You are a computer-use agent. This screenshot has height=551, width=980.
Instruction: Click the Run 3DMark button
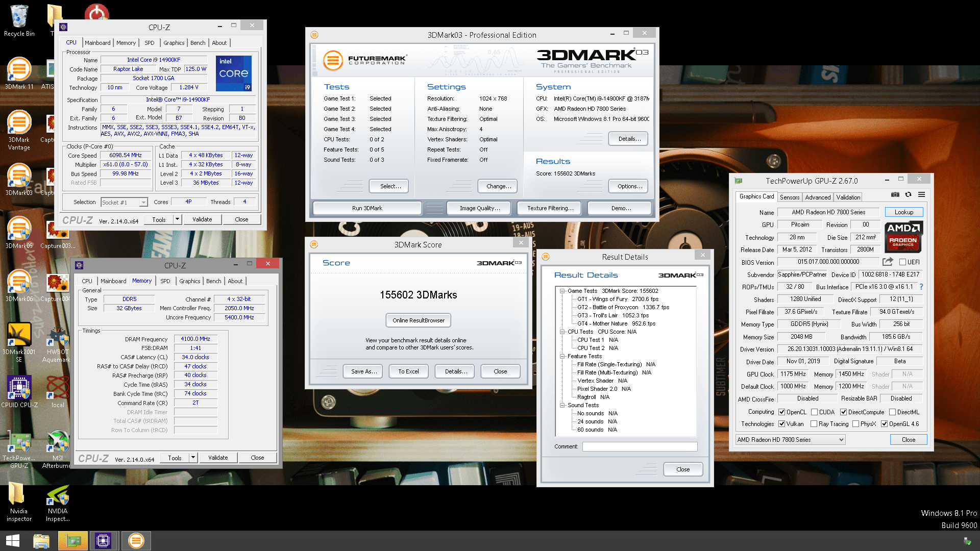pos(367,208)
